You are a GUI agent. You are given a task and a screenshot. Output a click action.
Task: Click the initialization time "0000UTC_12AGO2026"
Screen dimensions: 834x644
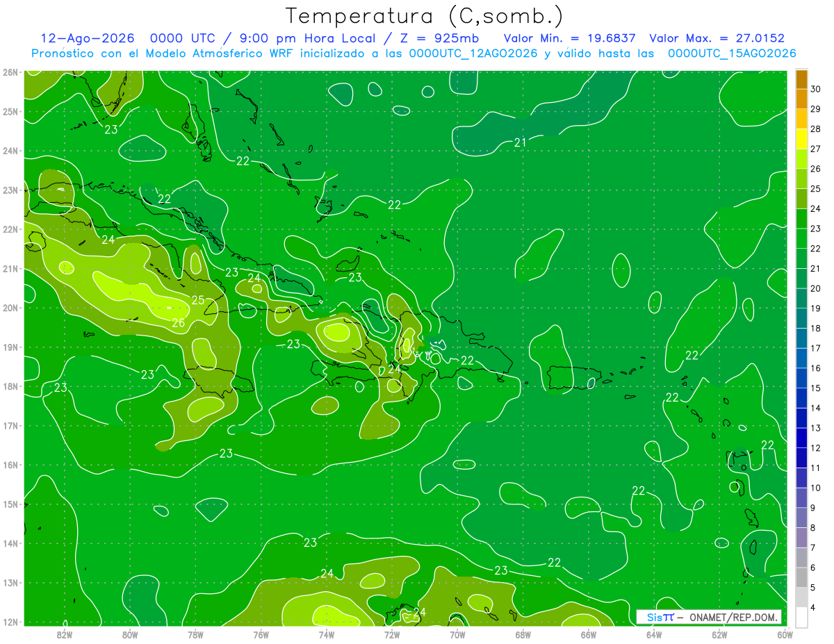click(x=474, y=53)
